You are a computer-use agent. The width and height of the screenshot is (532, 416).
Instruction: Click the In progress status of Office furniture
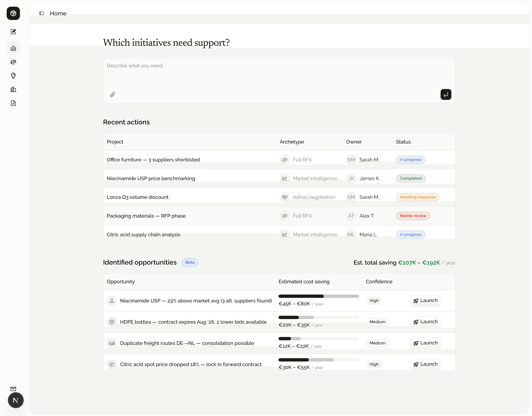tap(410, 160)
